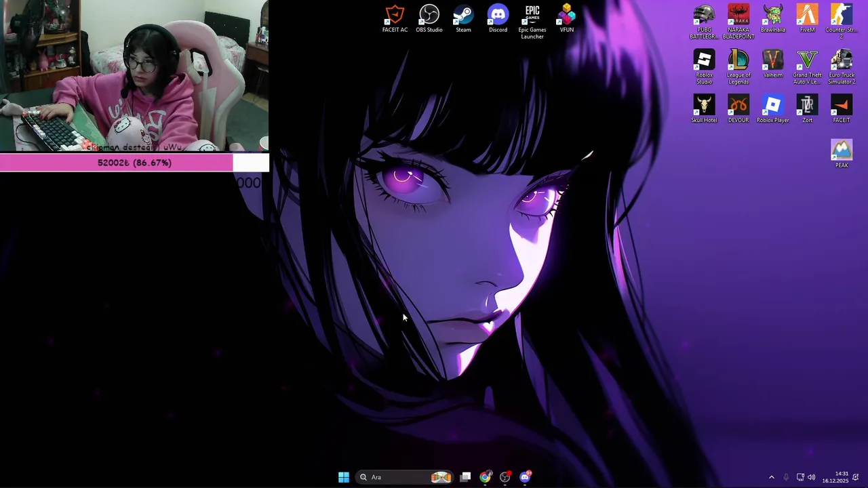Open the FACEIT AC desktop shortcut
Viewport: 868px width, 488px height.
pos(395,19)
